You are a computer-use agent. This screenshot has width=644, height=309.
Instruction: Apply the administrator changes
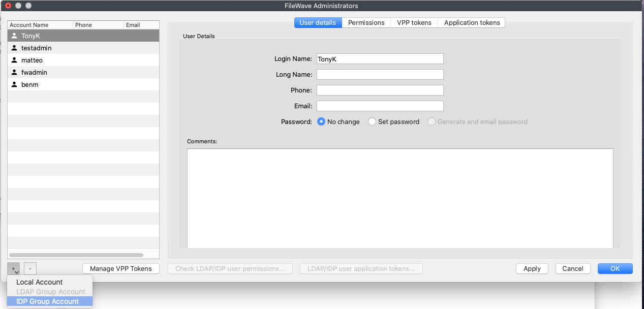pos(532,268)
